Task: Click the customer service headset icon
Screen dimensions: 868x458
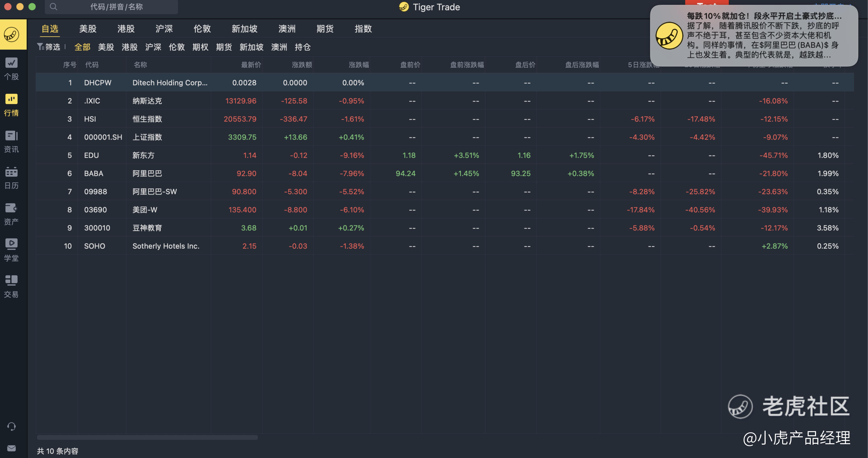Action: tap(12, 426)
